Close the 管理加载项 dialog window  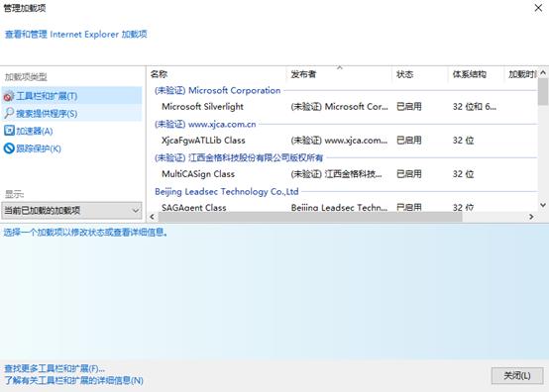(x=538, y=8)
